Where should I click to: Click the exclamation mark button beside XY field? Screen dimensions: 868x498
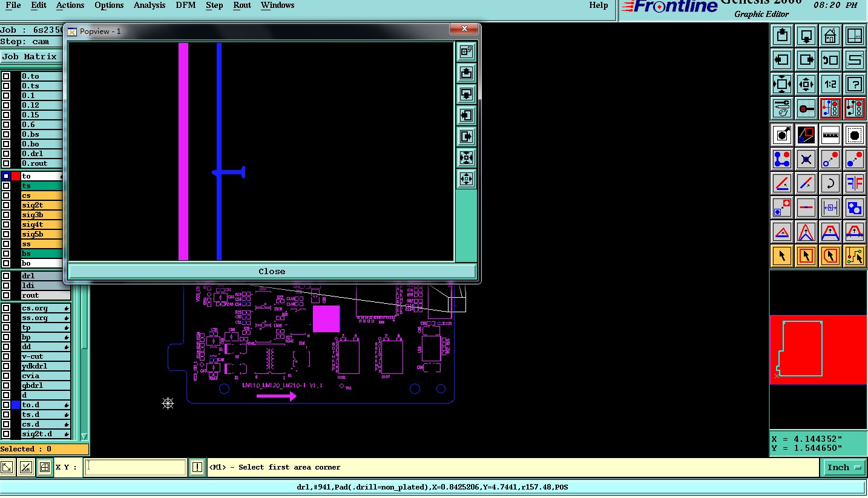pos(197,467)
